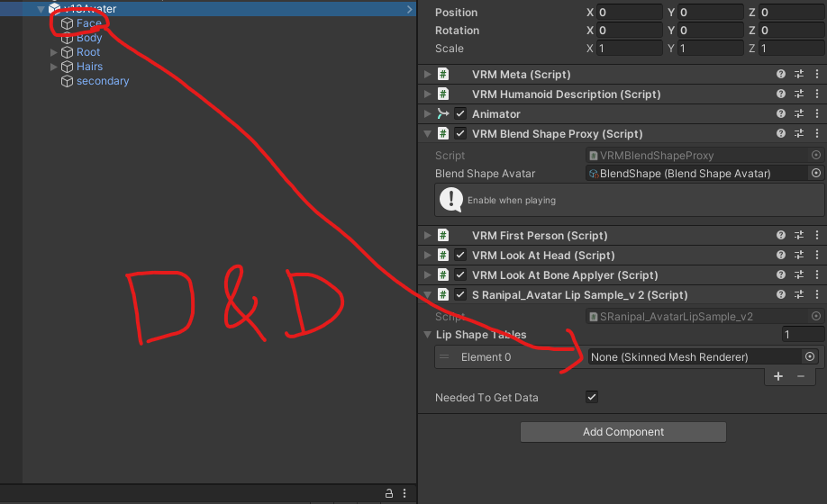Open help for S Ranipal_Avatar Lip Sample script

(x=781, y=295)
